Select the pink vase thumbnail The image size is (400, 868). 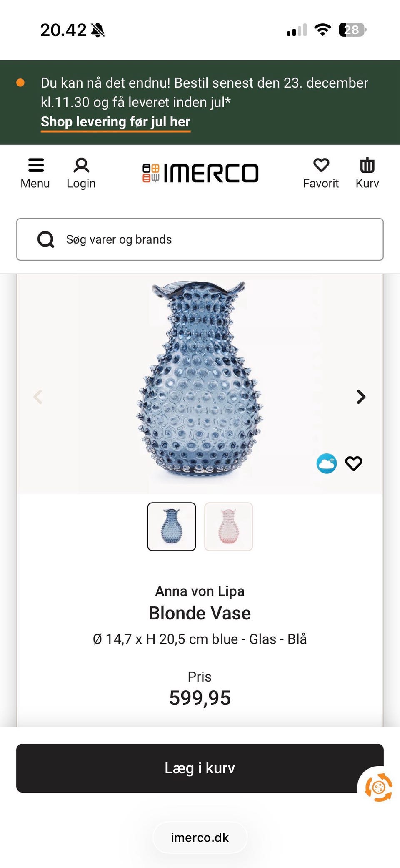click(228, 527)
